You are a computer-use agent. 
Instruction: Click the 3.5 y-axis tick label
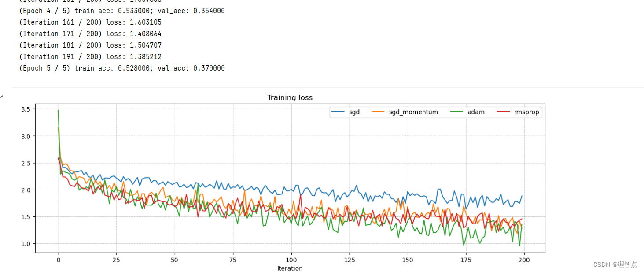pos(26,109)
